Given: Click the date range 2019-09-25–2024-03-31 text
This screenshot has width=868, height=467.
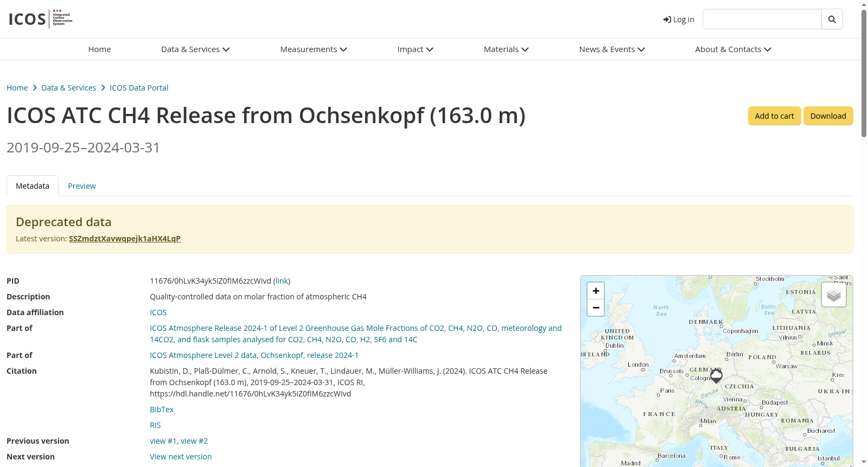Looking at the screenshot, I should click(x=84, y=148).
